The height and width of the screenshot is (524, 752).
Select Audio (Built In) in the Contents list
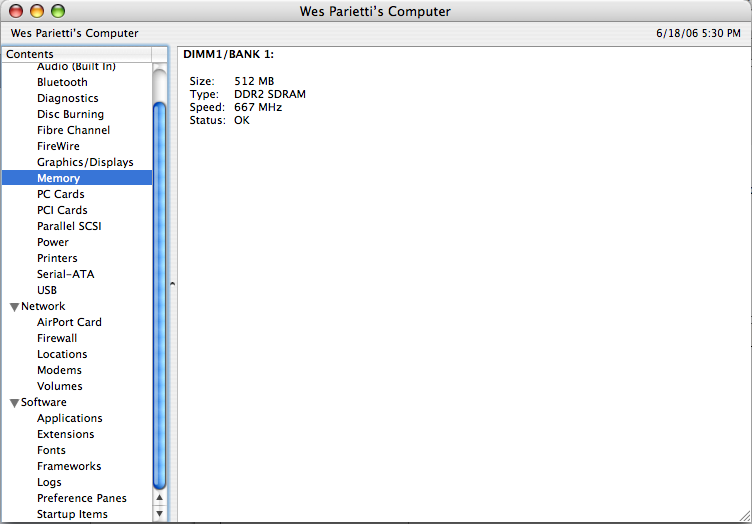coord(76,67)
